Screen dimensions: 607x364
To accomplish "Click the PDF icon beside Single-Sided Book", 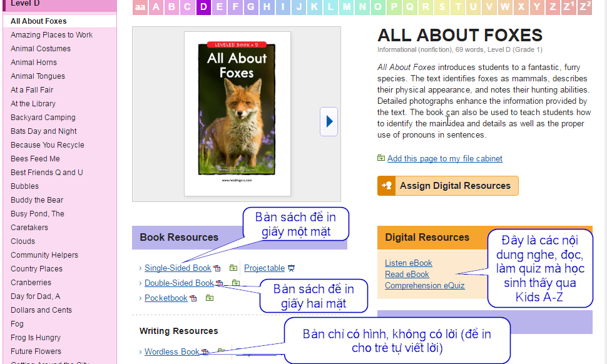I will (217, 268).
